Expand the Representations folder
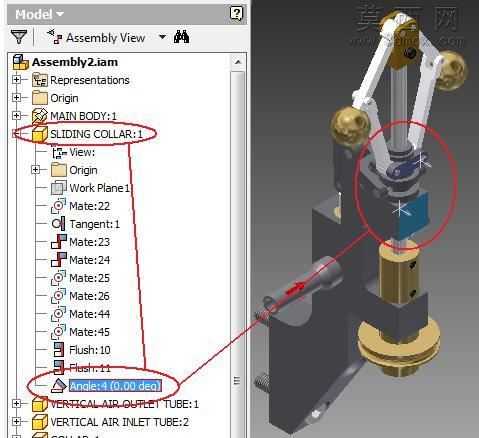Viewport: 479px width, 438px height. 16,80
